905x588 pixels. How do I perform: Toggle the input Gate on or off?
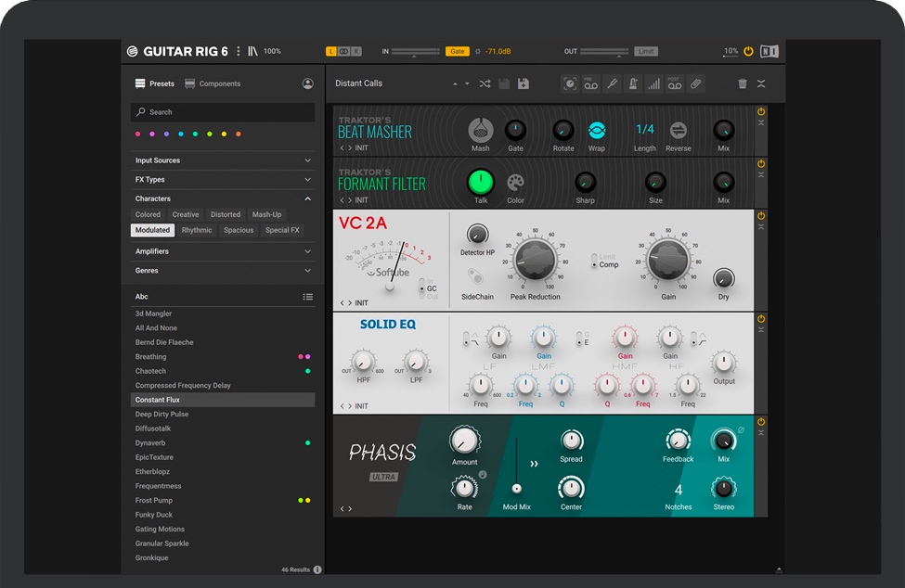(458, 52)
